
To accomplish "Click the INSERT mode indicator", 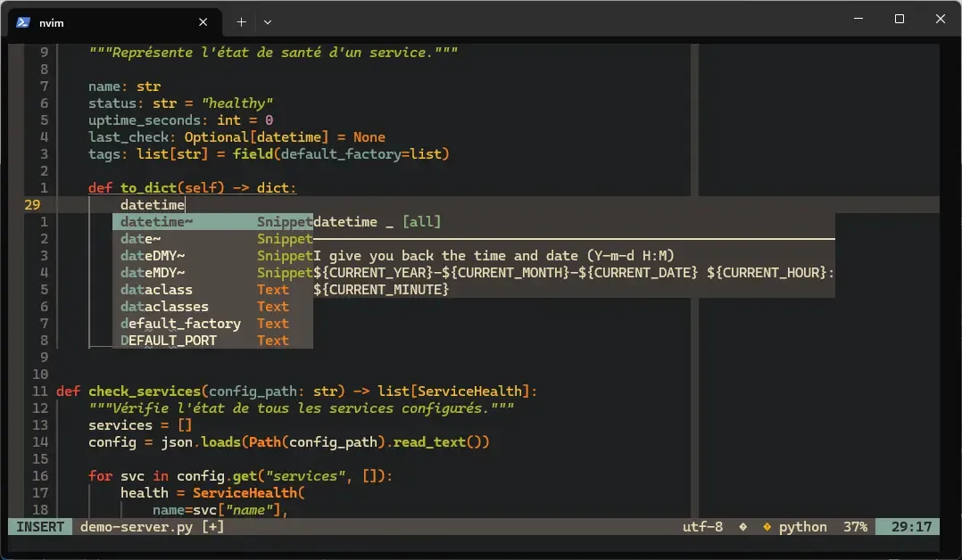I will point(39,526).
